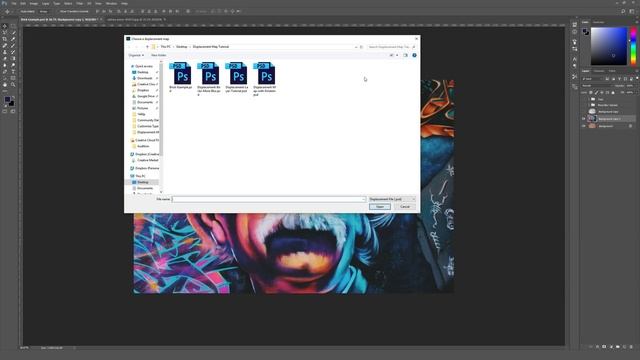
Task: Click the help icon in file dialog
Action: pyautogui.click(x=414, y=55)
